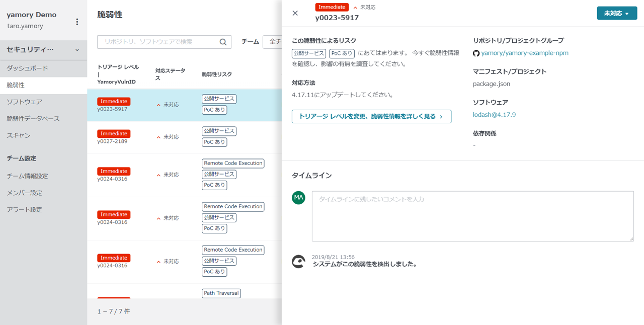Viewport: 644px width, 325px height.
Task: Click the GitHub icon beside repository name
Action: (x=476, y=53)
